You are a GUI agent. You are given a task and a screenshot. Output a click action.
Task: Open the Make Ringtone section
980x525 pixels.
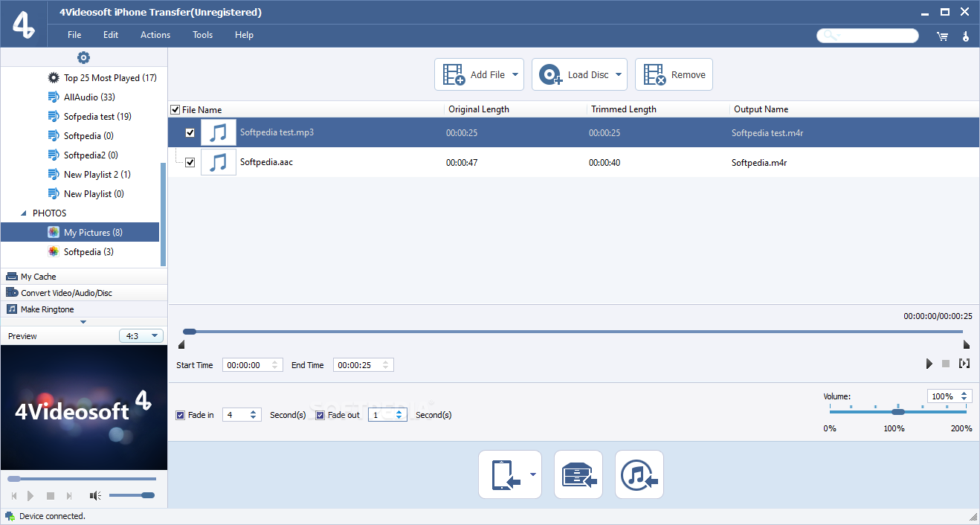[x=83, y=309]
